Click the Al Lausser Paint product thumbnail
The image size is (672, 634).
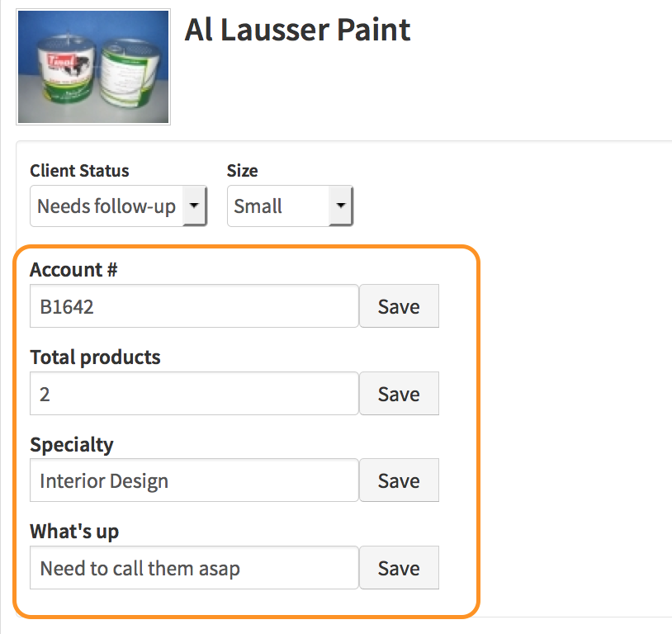92,67
